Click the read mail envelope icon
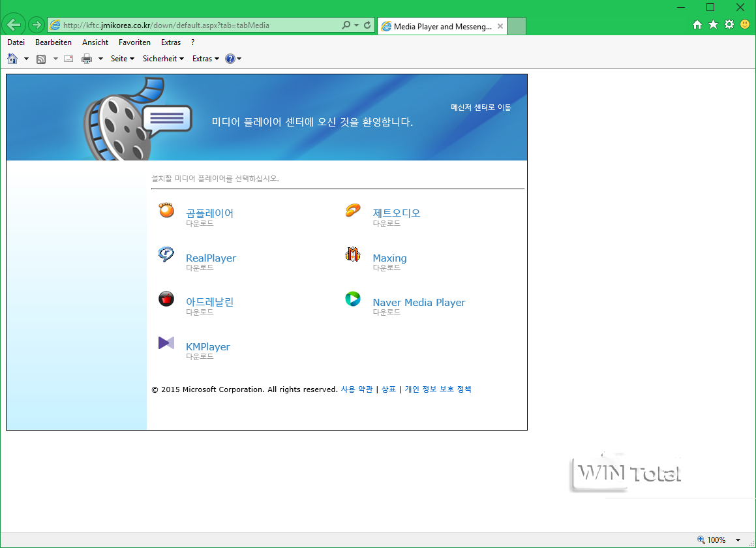Image resolution: width=756 pixels, height=548 pixels. point(68,59)
